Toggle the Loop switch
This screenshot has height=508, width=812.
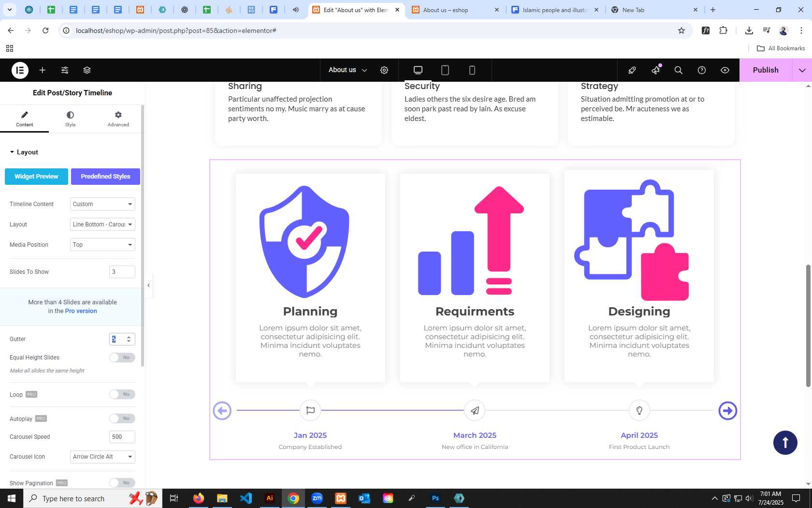coord(122,394)
